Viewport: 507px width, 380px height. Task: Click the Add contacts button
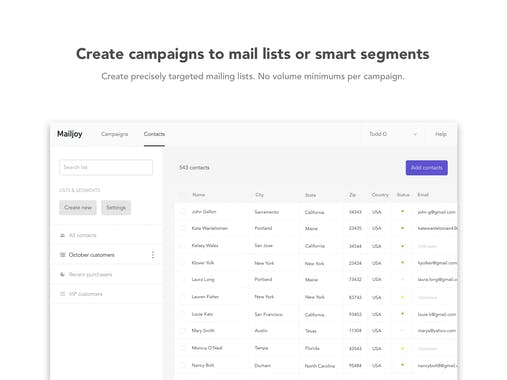pos(427,168)
